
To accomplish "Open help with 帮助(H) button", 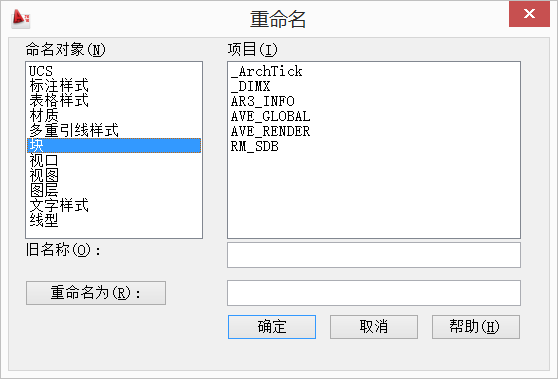I will (x=476, y=327).
